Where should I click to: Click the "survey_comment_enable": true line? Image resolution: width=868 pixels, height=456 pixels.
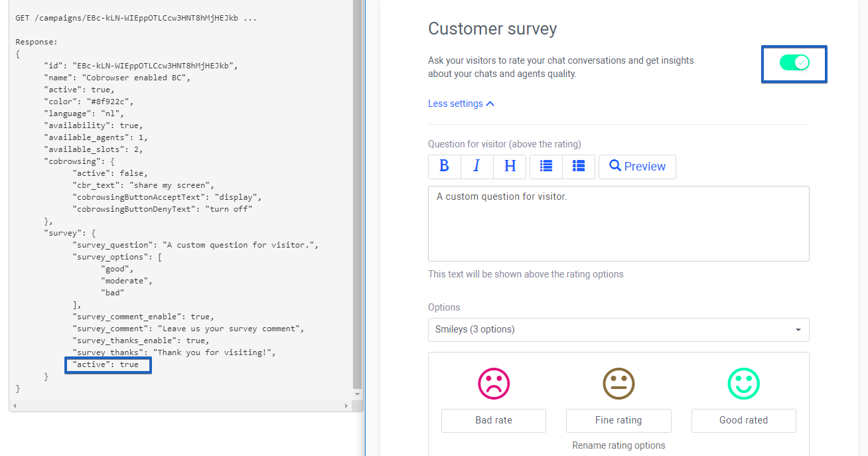[x=144, y=317]
